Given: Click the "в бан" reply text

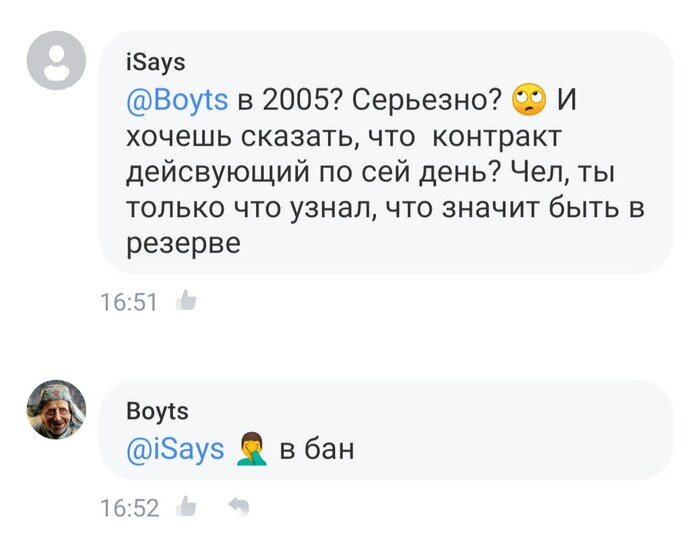Looking at the screenshot, I should (x=317, y=450).
